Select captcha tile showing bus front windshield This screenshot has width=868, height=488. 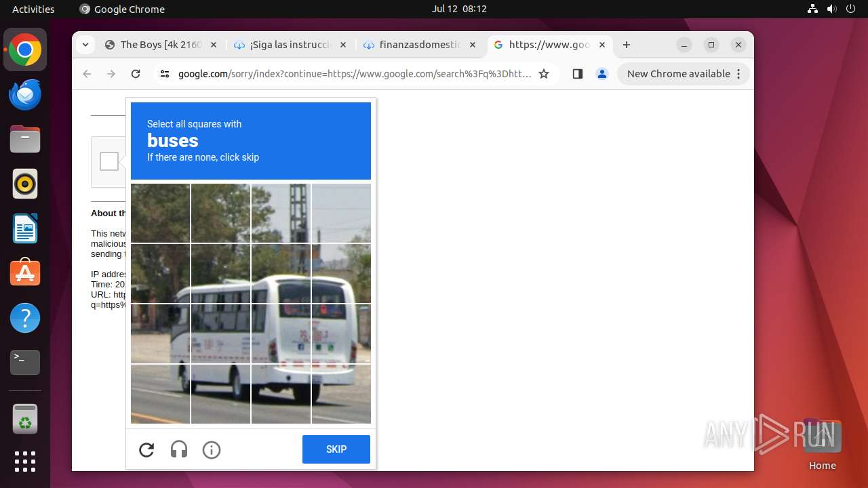(160, 333)
